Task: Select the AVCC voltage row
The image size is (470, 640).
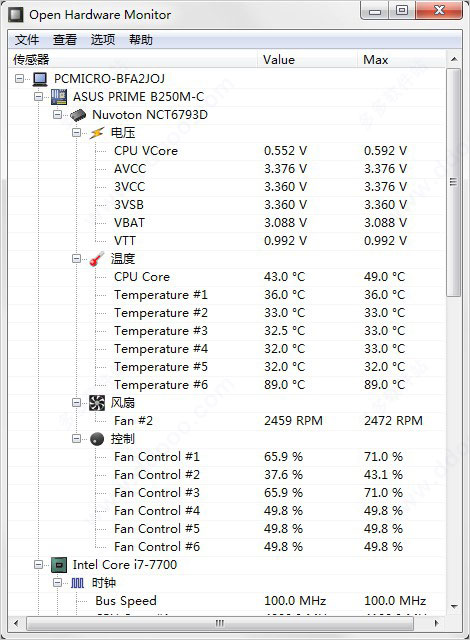Action: pos(227,169)
